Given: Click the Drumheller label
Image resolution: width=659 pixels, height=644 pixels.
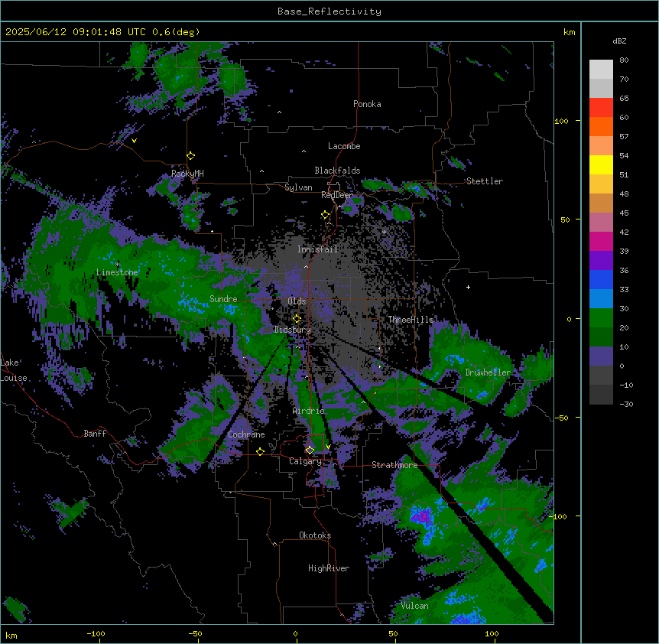Looking at the screenshot, I should click(x=488, y=372).
